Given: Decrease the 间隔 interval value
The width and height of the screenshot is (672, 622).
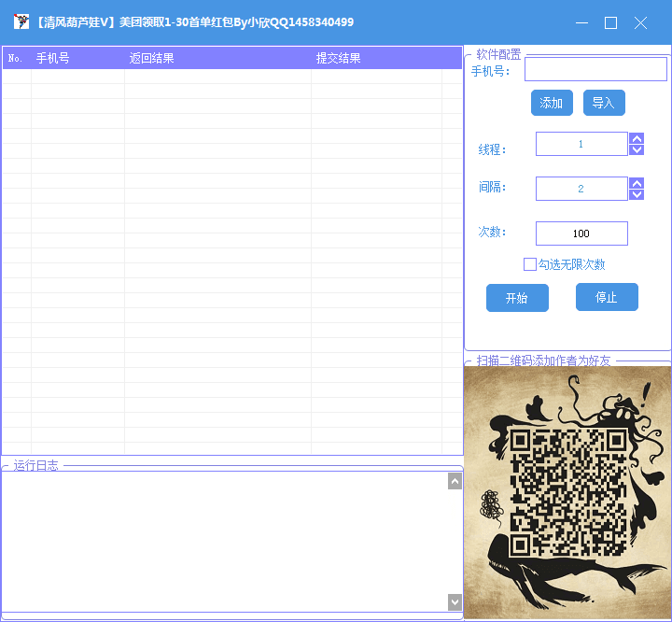Looking at the screenshot, I should (x=637, y=195).
